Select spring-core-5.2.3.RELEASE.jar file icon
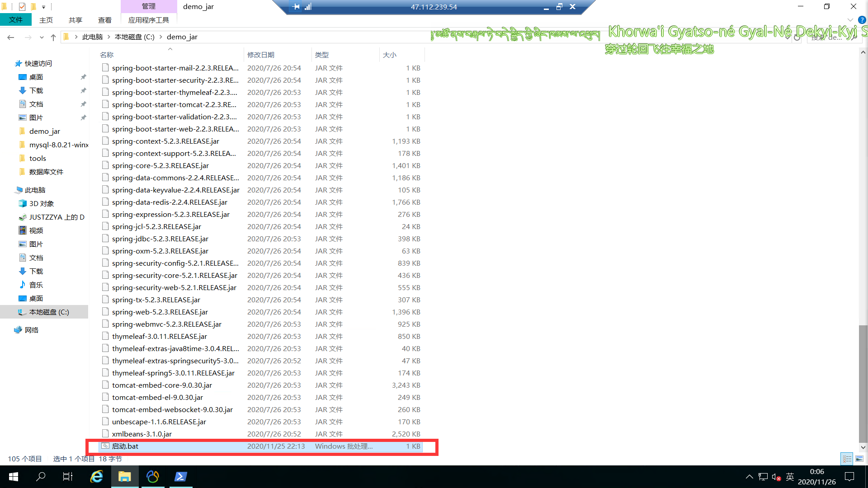This screenshot has height=488, width=868. pyautogui.click(x=105, y=165)
